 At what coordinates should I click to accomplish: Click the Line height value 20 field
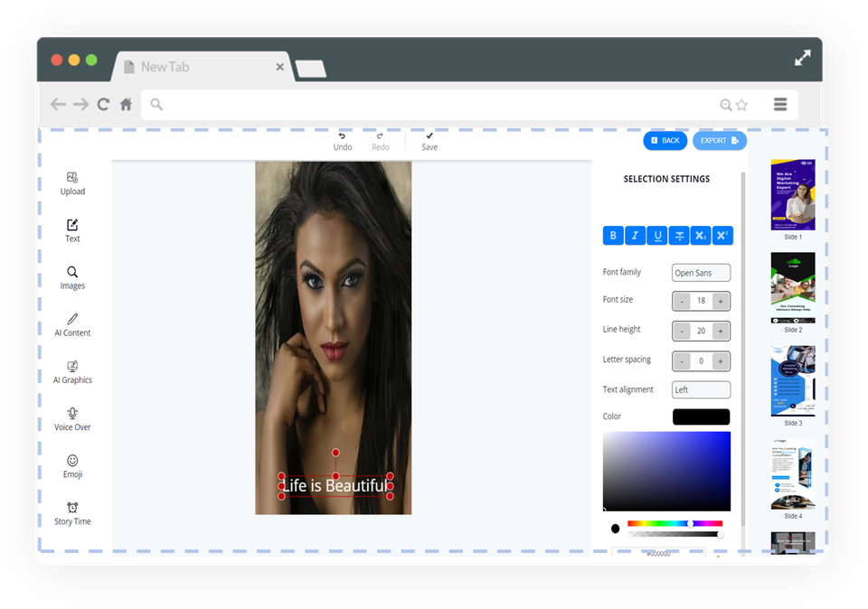[701, 331]
